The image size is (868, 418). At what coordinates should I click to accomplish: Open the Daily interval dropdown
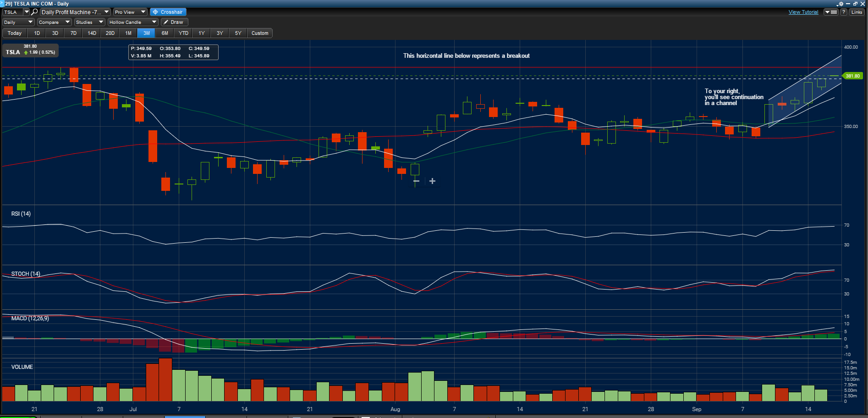point(18,22)
